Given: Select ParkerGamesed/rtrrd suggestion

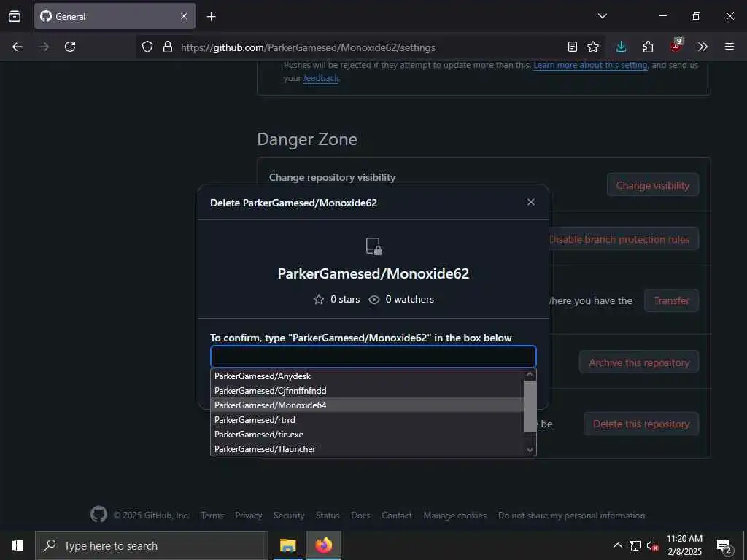Looking at the screenshot, I should coord(367,420).
